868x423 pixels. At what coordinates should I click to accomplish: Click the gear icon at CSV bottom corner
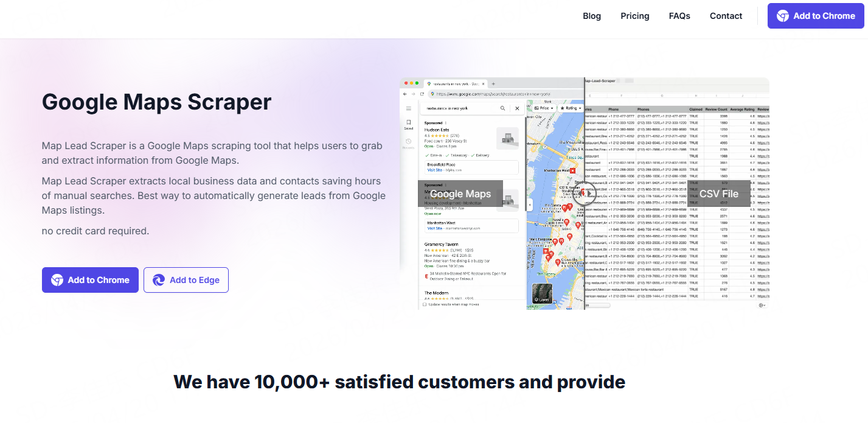[762, 305]
